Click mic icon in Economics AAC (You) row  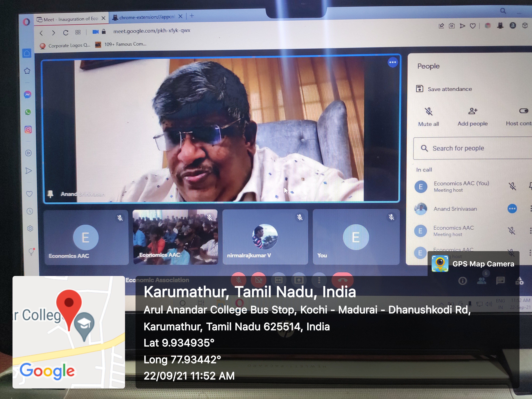(x=512, y=186)
